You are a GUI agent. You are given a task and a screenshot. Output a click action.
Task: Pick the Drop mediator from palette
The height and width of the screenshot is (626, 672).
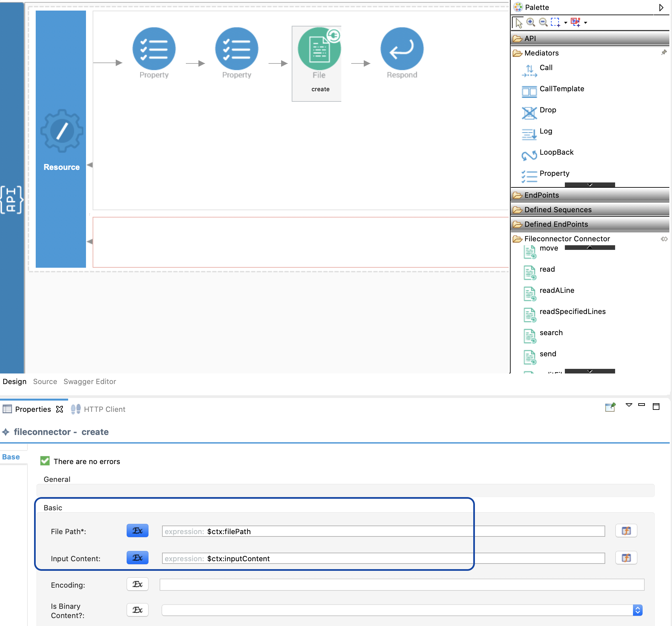click(539, 112)
